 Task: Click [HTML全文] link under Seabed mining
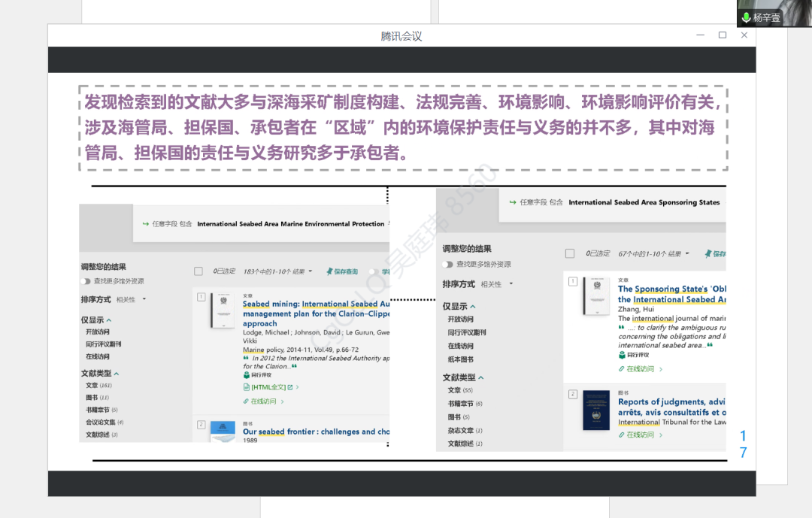268,387
